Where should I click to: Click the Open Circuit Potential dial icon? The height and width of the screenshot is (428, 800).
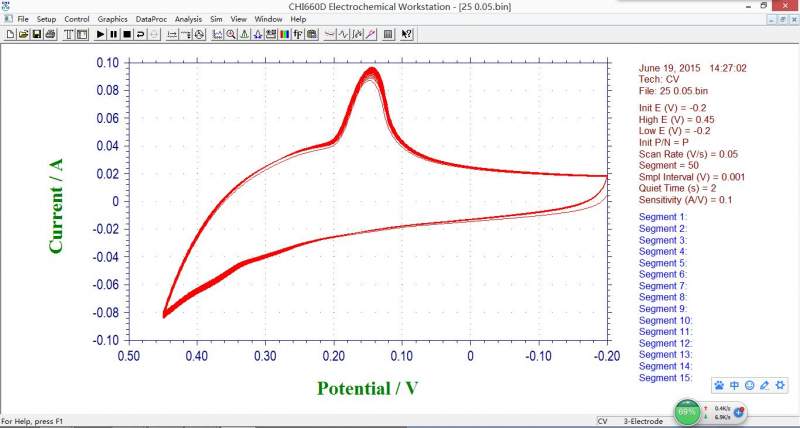coord(199,34)
